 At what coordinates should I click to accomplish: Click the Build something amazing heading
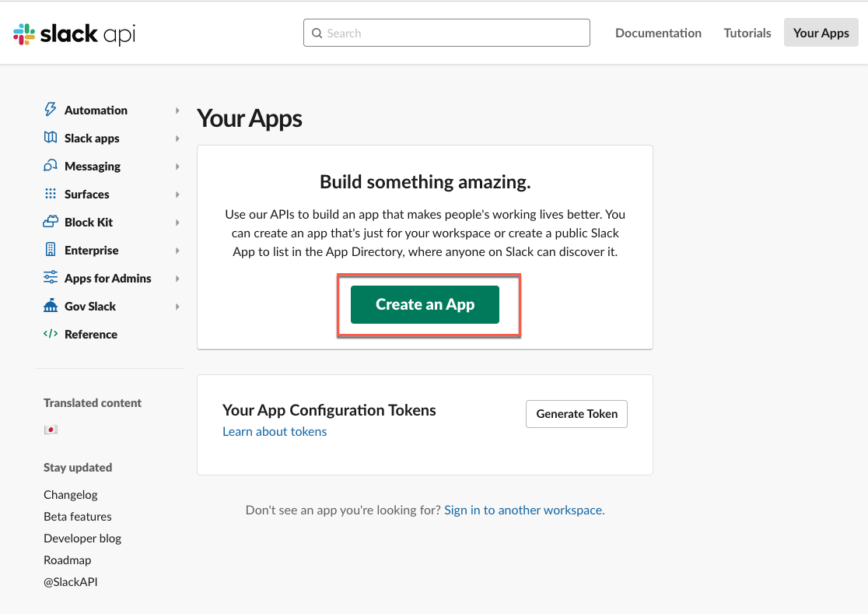tap(425, 182)
